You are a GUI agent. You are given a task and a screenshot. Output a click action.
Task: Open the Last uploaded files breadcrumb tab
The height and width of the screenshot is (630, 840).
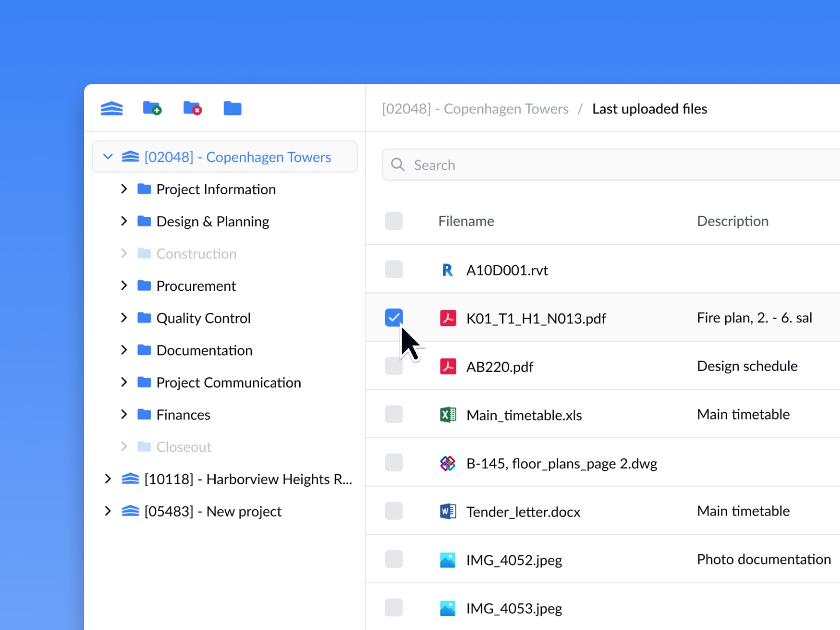650,109
